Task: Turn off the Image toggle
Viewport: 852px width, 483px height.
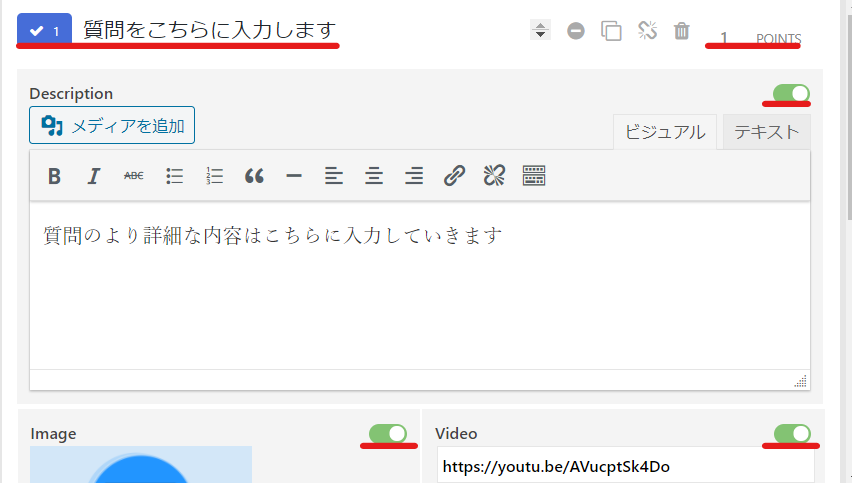Action: tap(388, 433)
